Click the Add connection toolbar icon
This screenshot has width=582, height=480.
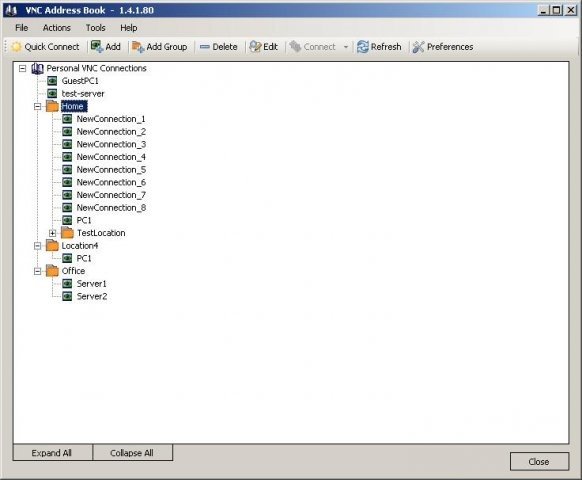(97, 47)
